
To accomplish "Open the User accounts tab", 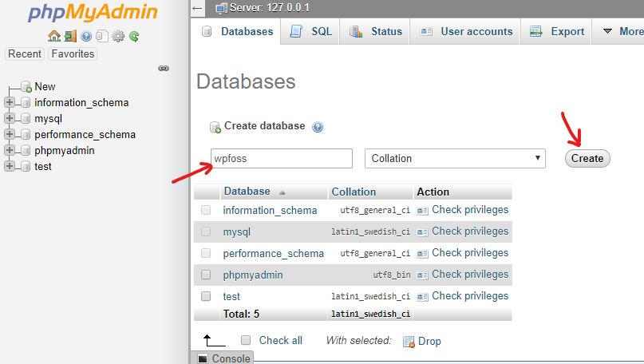I will (466, 31).
